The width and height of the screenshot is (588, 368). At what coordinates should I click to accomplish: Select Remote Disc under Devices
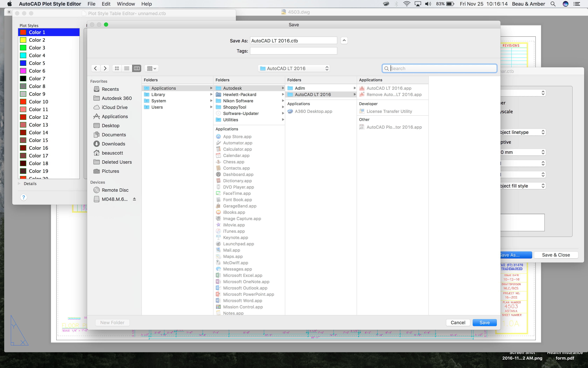[111, 190]
